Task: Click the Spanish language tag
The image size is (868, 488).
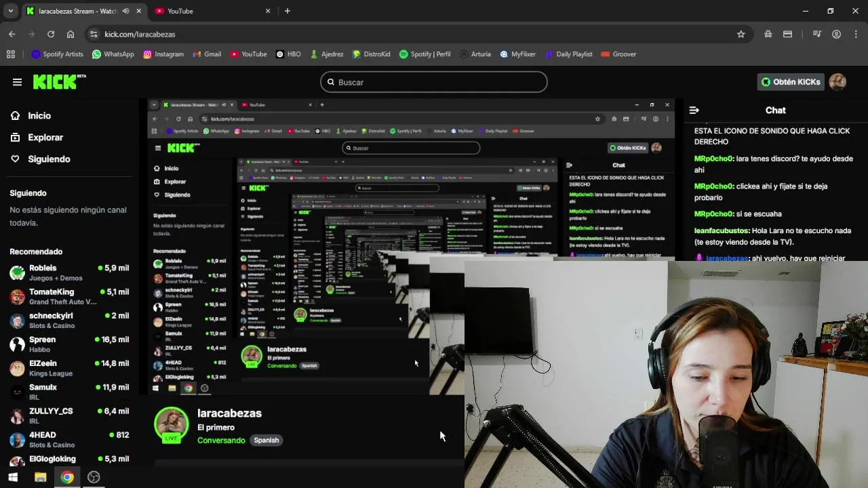Action: [x=266, y=441]
